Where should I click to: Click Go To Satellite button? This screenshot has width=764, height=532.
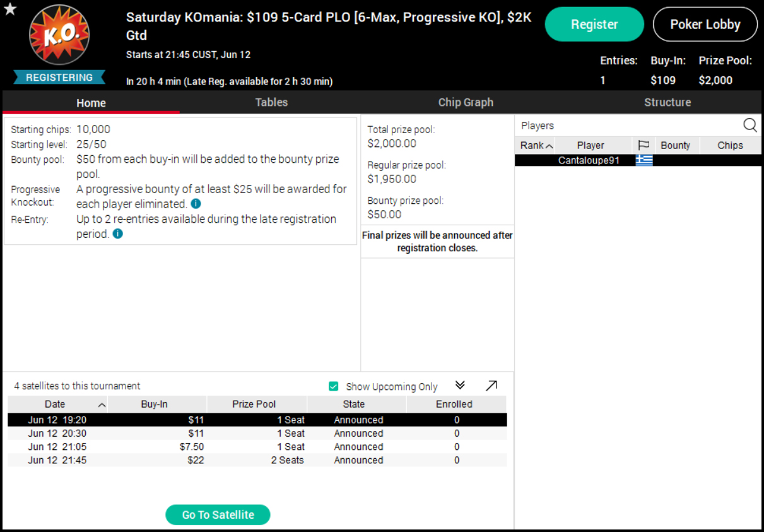(x=218, y=514)
